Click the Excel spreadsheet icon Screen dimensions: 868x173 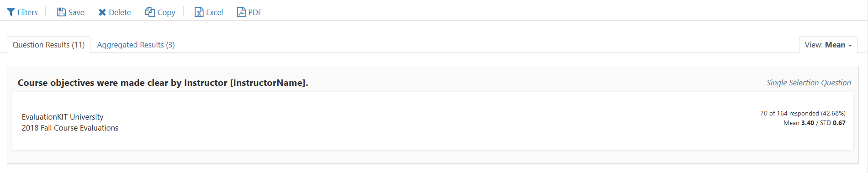pos(199,12)
